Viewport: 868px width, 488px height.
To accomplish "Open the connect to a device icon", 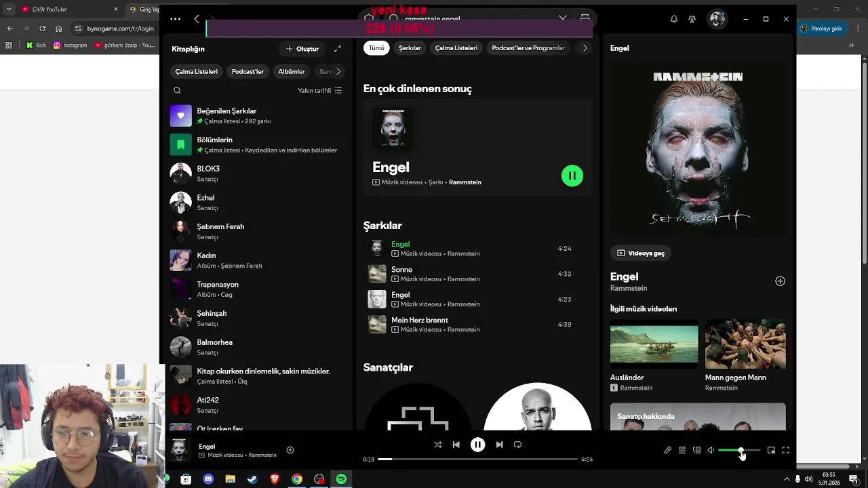I will tap(696, 450).
